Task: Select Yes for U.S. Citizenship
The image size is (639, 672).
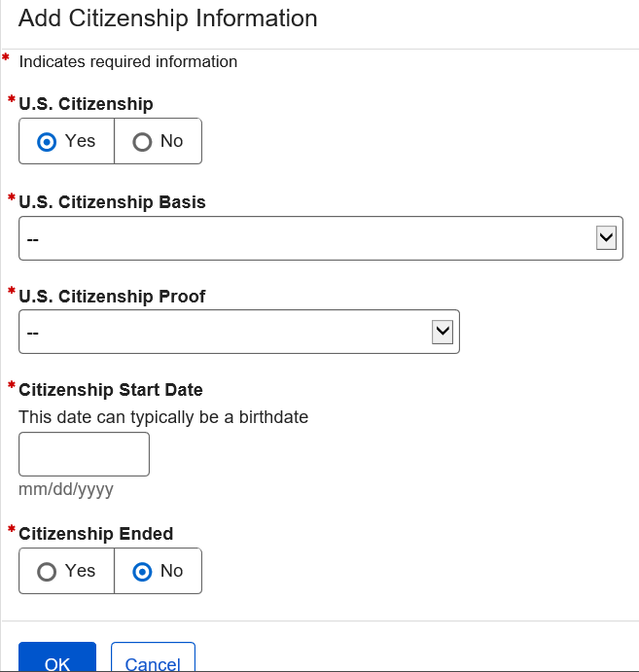Action: coord(66,142)
